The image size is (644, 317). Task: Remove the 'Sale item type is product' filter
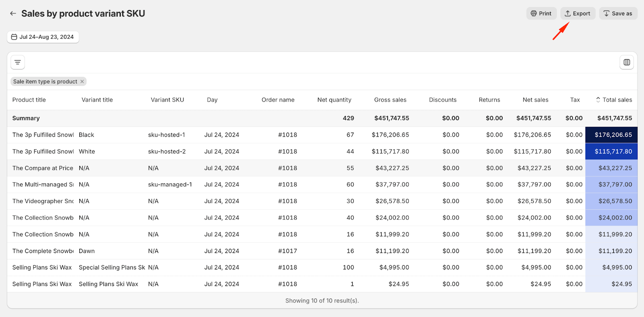(82, 81)
